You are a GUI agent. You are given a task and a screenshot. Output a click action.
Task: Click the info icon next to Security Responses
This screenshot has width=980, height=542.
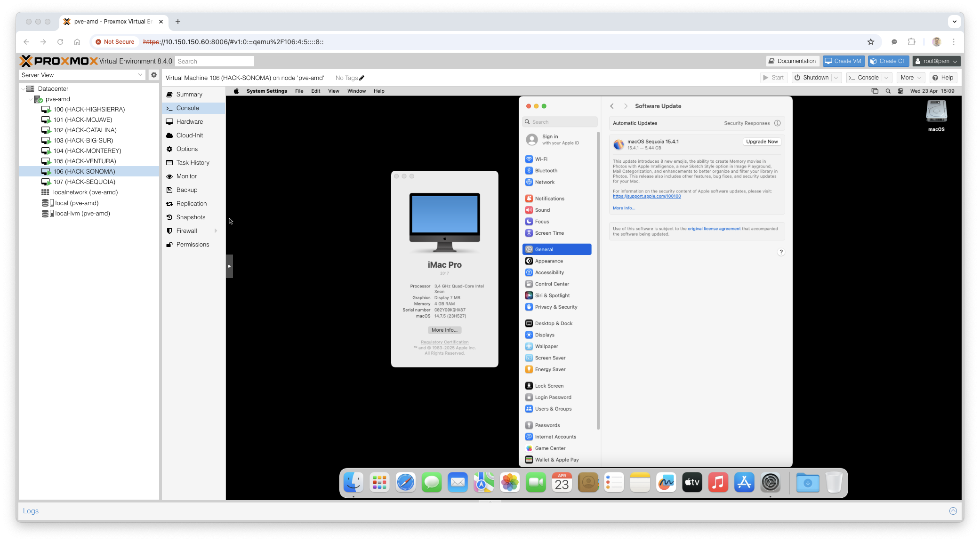pyautogui.click(x=777, y=123)
